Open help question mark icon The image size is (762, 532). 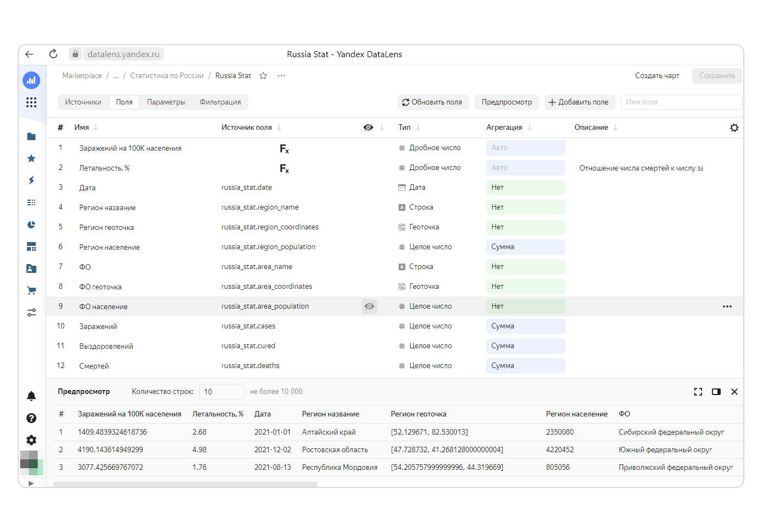[31, 418]
